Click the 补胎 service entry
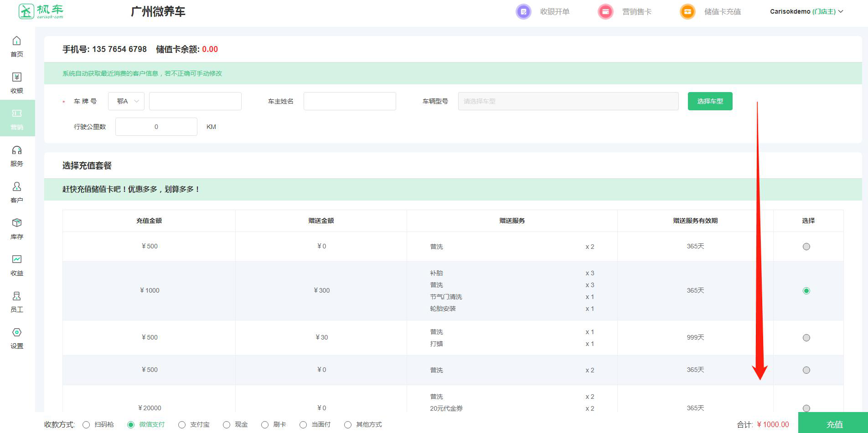 (x=436, y=273)
